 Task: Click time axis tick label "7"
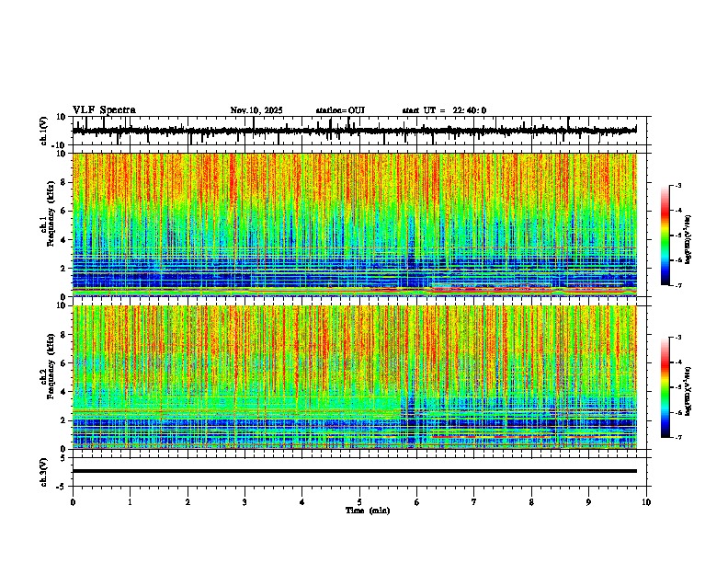pyautogui.click(x=474, y=502)
